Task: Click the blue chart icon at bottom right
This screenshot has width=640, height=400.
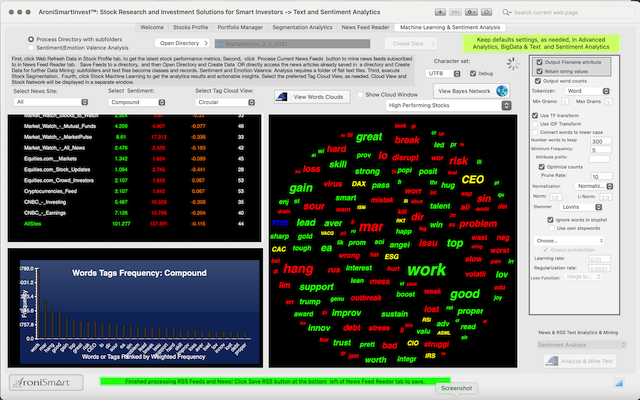Action: click(x=619, y=382)
